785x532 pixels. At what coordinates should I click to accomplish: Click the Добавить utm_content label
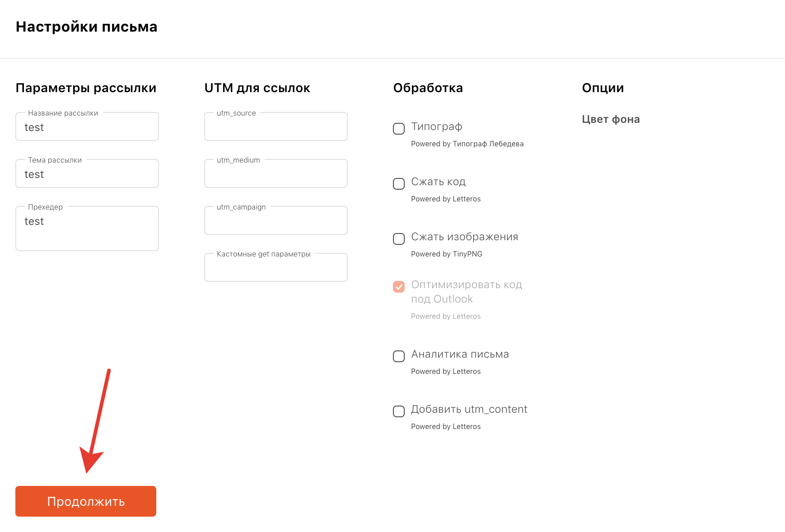(469, 409)
